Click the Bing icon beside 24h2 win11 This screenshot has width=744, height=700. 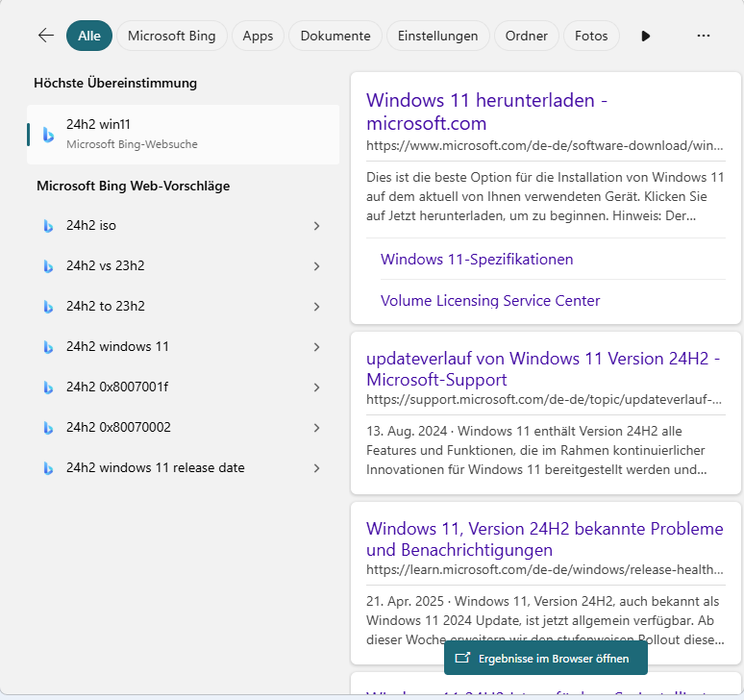tap(48, 135)
